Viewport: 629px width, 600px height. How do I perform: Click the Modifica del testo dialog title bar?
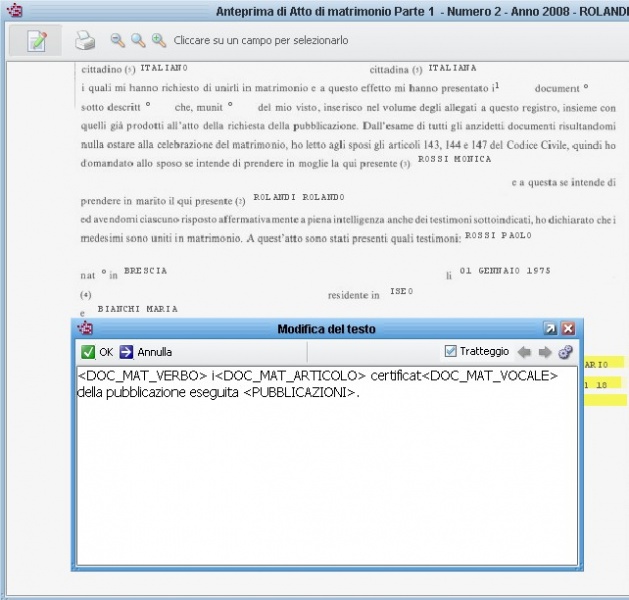click(x=327, y=329)
